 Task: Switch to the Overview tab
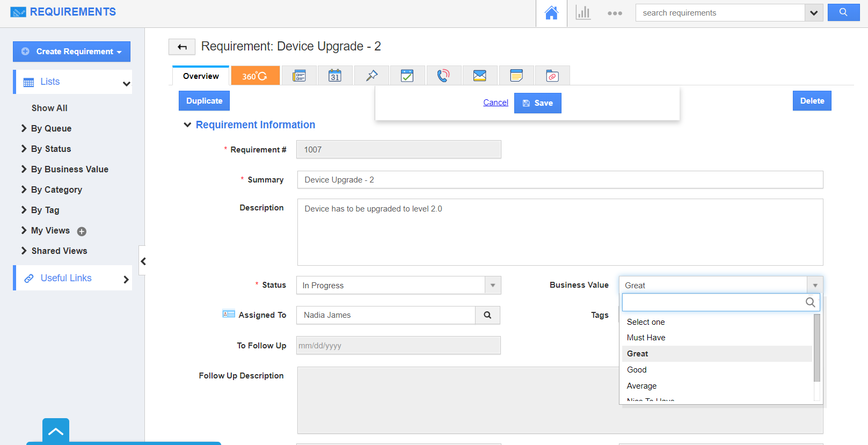tap(201, 76)
